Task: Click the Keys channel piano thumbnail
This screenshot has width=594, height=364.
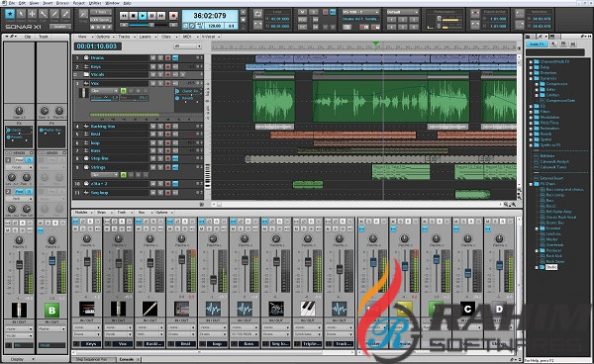Action: [x=87, y=309]
